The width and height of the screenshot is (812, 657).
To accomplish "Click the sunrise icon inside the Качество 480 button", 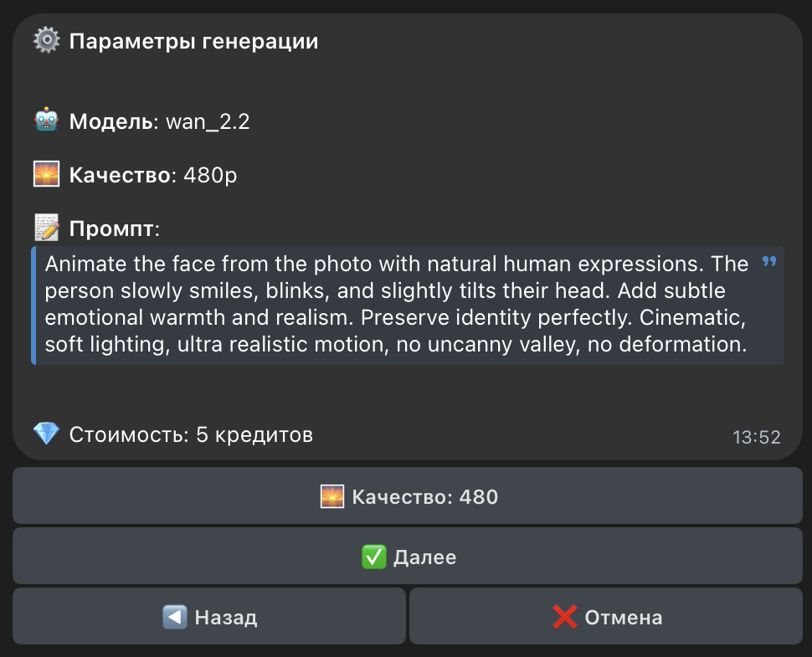I will [x=333, y=495].
